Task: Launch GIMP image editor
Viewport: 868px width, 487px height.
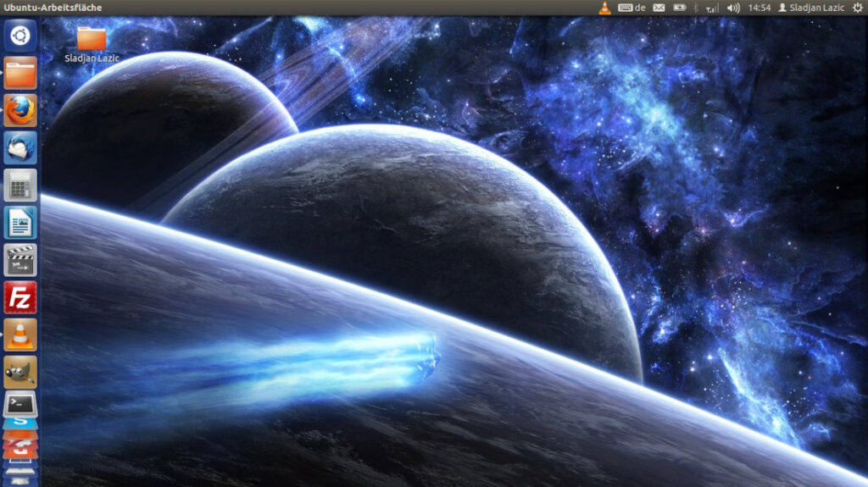Action: point(20,372)
